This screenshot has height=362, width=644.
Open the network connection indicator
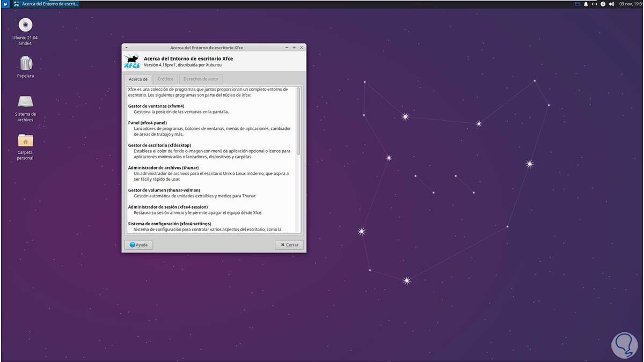coord(595,4)
